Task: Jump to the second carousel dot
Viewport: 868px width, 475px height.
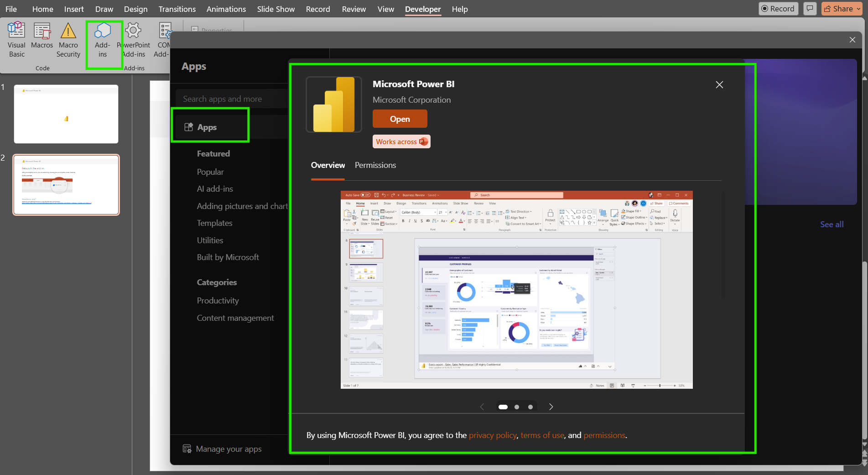Action: coord(517,407)
